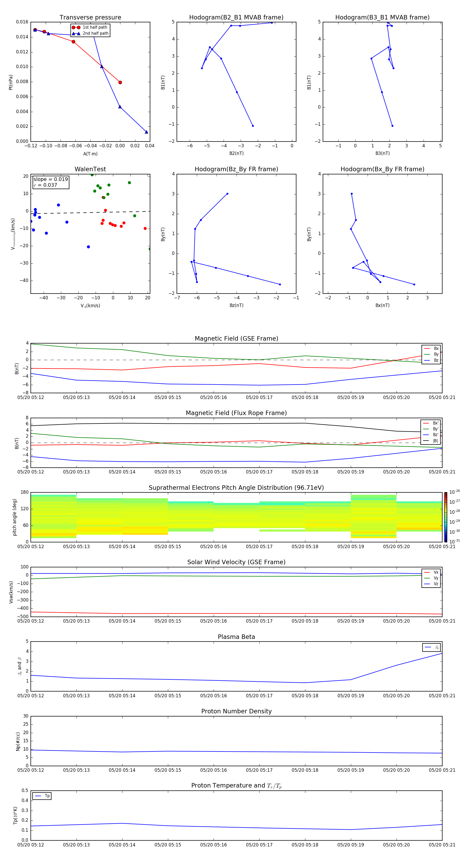Click the '10^-26' colorbar tick label
473x868 pixels.
[x=455, y=492]
